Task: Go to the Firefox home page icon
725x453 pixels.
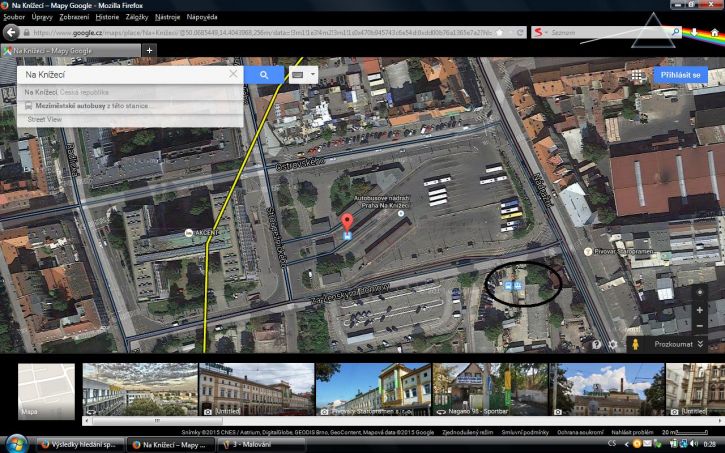Action: point(715,33)
